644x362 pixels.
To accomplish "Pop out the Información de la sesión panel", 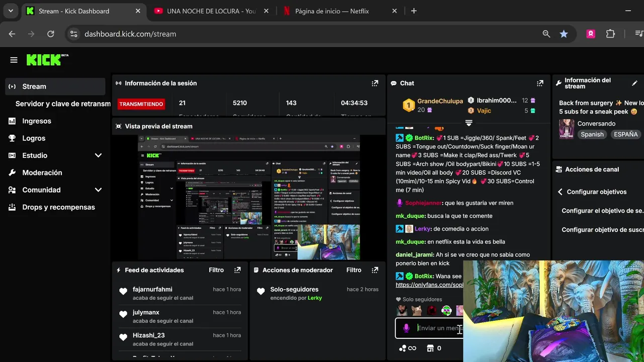I will point(375,83).
